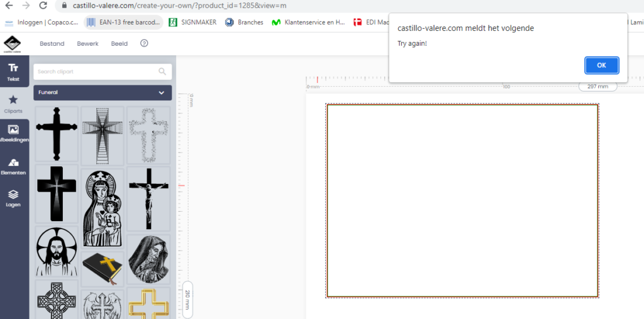Reload the page with browser refresh icon
Image resolution: width=644 pixels, height=319 pixels.
(43, 5)
